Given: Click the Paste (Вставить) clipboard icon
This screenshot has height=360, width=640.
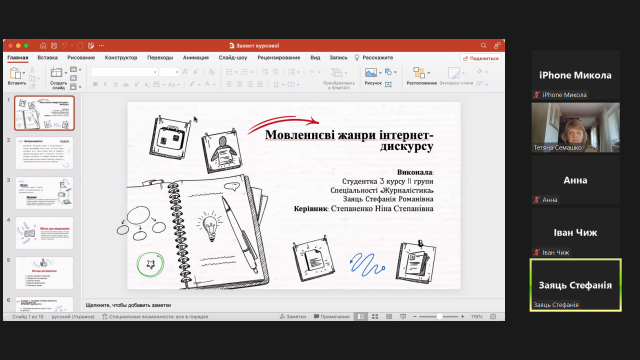Looking at the screenshot, I should (15, 73).
